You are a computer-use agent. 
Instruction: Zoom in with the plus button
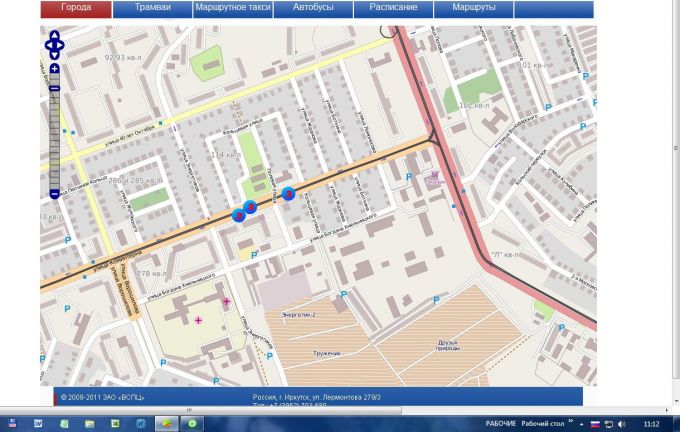[x=55, y=69]
